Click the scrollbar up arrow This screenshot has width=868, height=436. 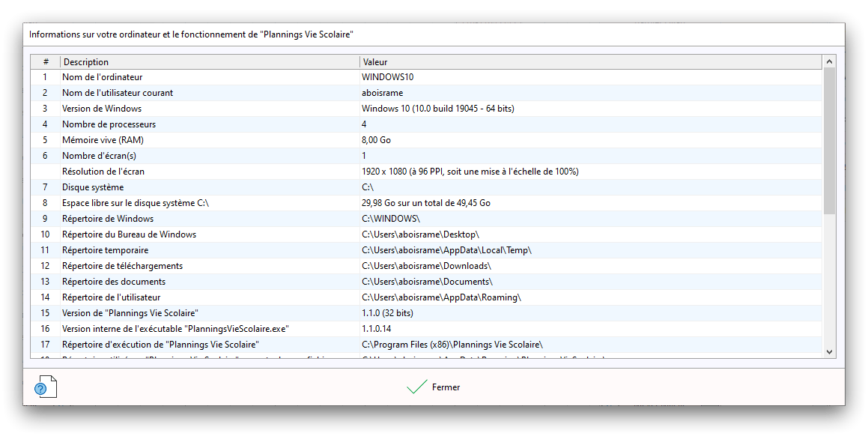click(829, 61)
